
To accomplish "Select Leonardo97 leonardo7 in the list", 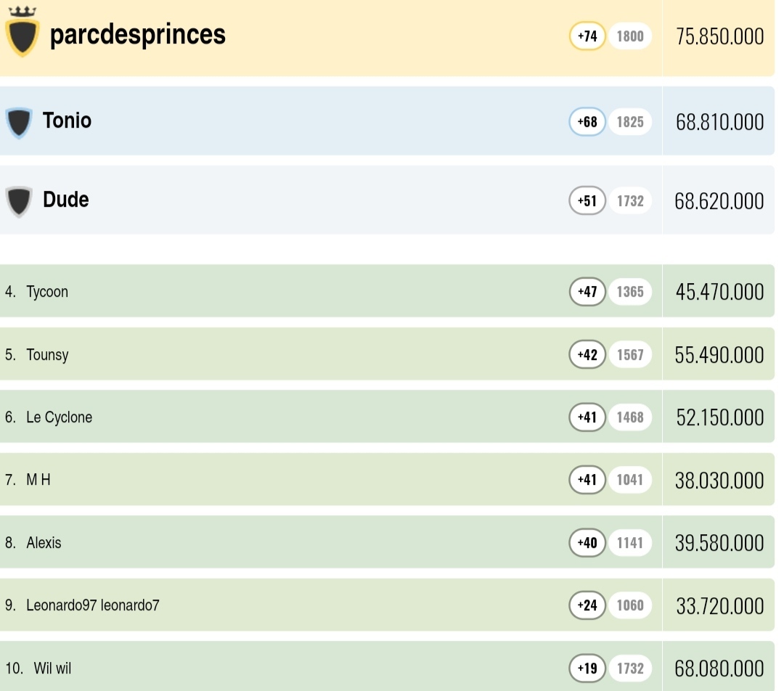I will click(x=92, y=605).
